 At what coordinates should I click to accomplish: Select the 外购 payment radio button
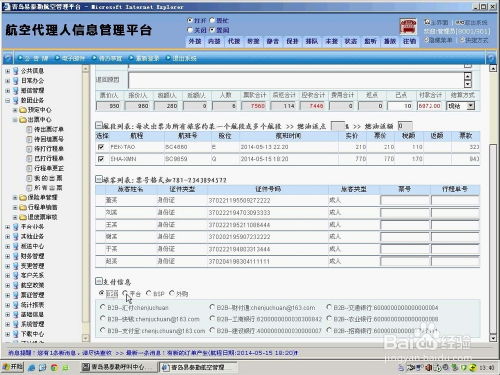tap(172, 293)
